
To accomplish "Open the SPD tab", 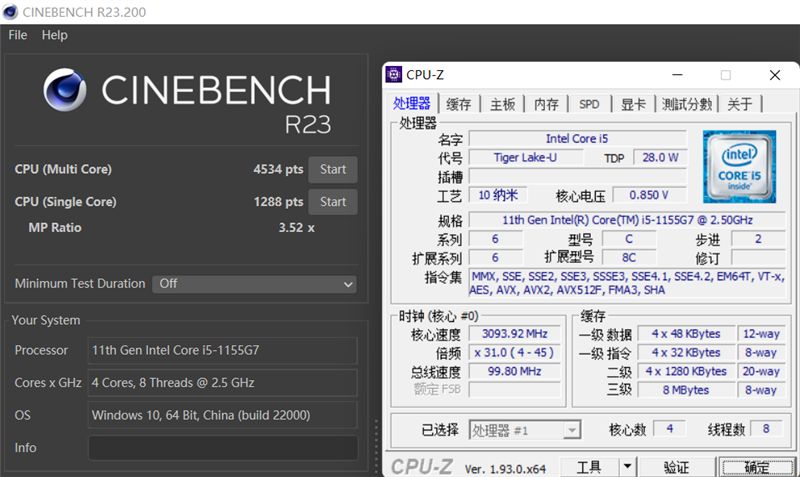I will pos(589,104).
